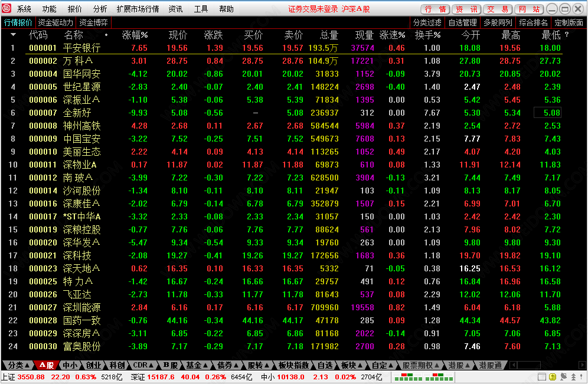Image resolution: width=588 pixels, height=384 pixels.
Task: Click the 交易 button at top right
Action: click(498, 9)
